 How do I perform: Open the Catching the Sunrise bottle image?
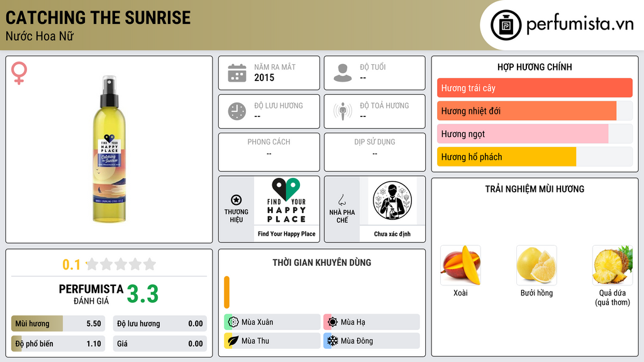109,149
